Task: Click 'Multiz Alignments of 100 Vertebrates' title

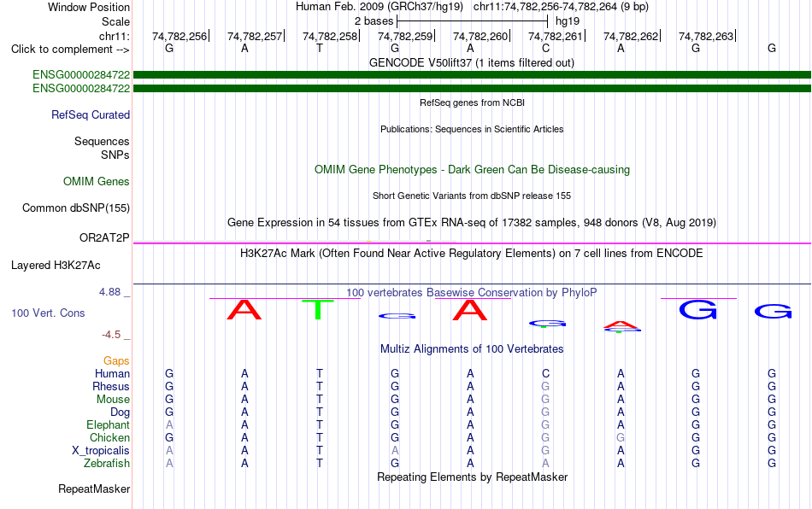Action: click(472, 349)
